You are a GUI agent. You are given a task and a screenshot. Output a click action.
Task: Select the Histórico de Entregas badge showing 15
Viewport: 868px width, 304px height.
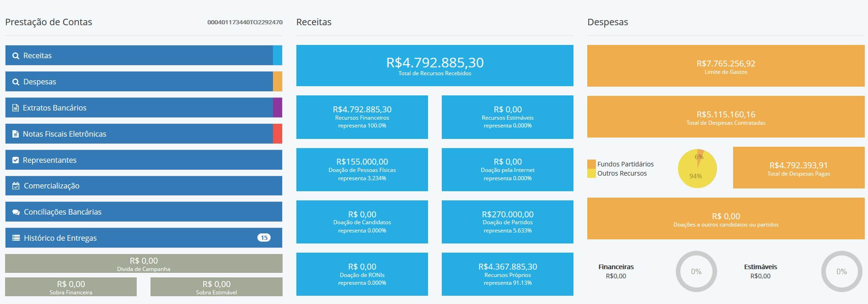(x=264, y=238)
